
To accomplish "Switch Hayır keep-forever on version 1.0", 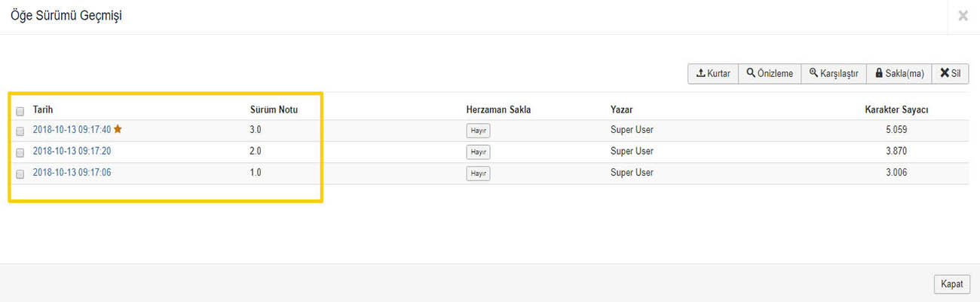I will 478,174.
